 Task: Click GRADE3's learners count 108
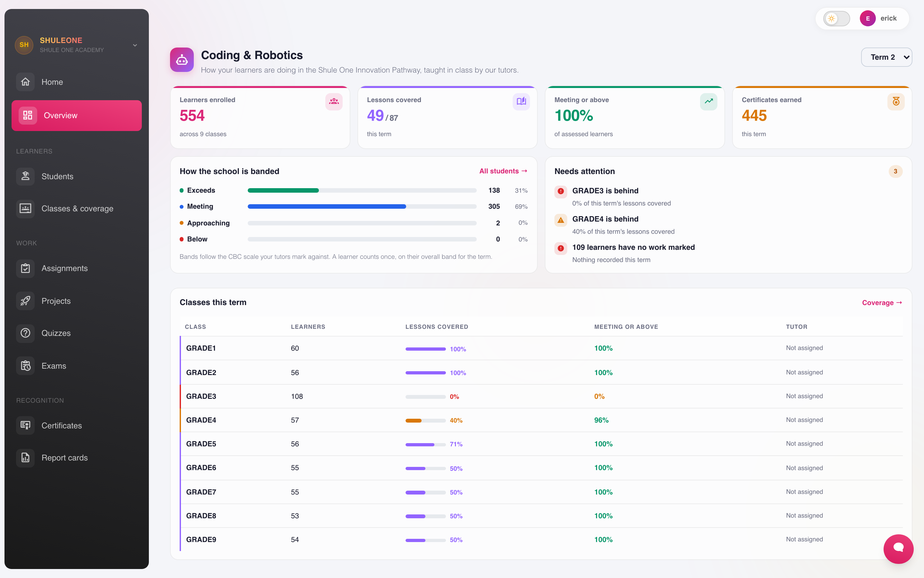coord(297,397)
